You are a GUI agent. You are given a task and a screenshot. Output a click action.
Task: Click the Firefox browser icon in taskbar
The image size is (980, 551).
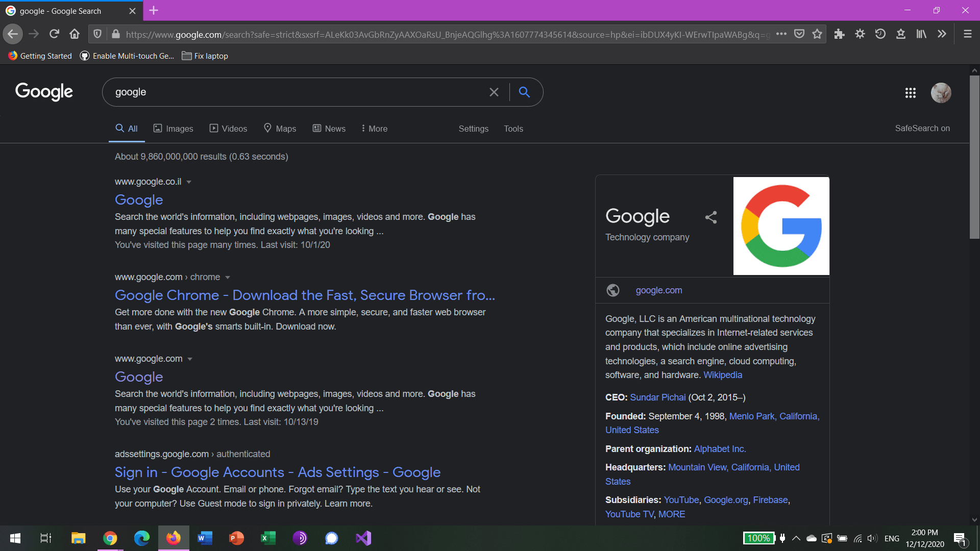173,538
